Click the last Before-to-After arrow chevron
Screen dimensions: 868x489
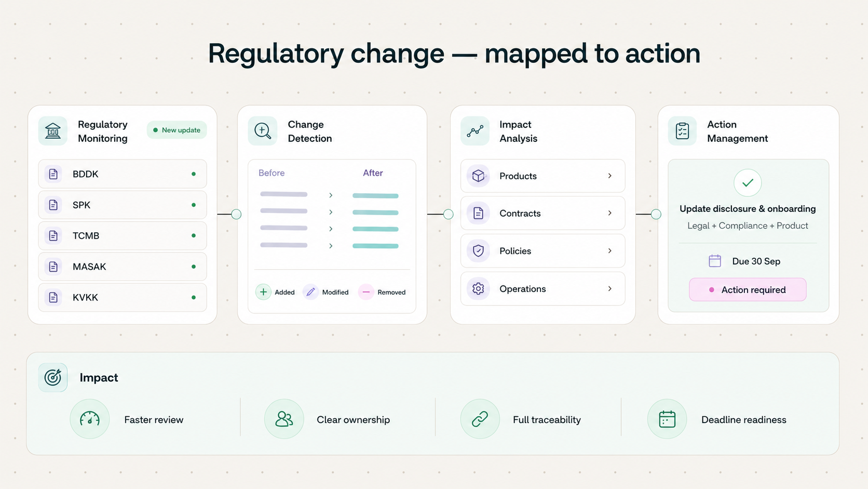tap(331, 246)
